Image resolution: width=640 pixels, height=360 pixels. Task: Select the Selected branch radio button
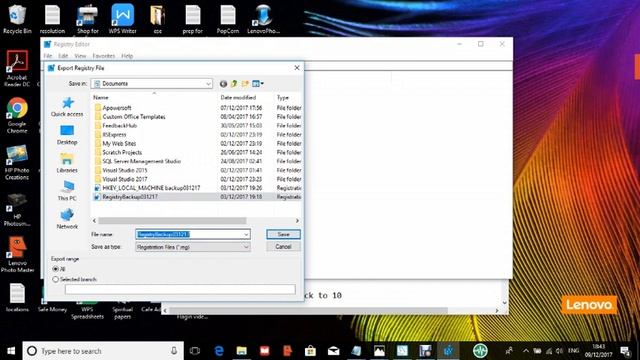(56, 279)
